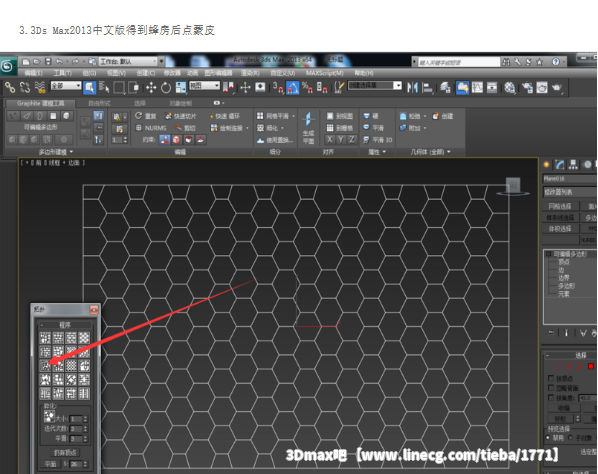This screenshot has height=474, width=598.
Task: Check the By Vertex checkbox
Action: point(551,378)
